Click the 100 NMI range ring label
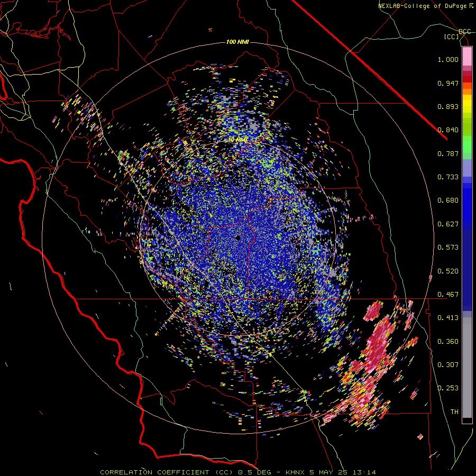Image resolution: width=476 pixels, height=476 pixels. click(x=237, y=42)
